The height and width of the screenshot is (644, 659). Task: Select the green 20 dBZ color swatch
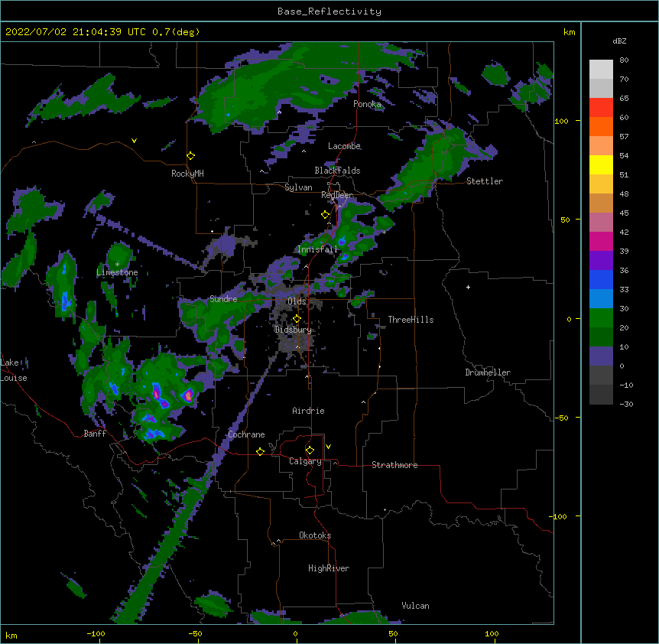601,318
